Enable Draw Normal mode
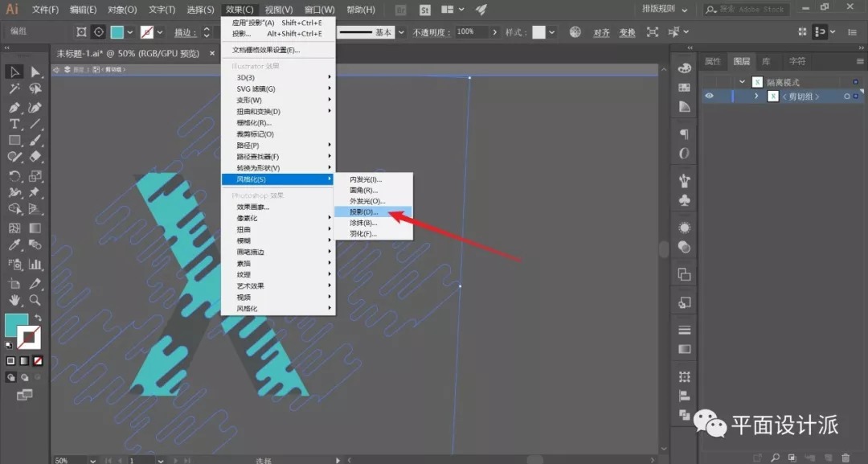 [10, 378]
